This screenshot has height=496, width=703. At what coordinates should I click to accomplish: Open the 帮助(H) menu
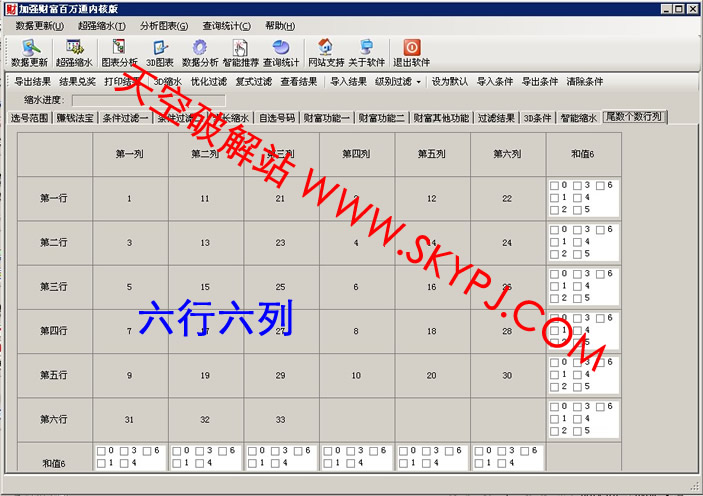point(280,26)
